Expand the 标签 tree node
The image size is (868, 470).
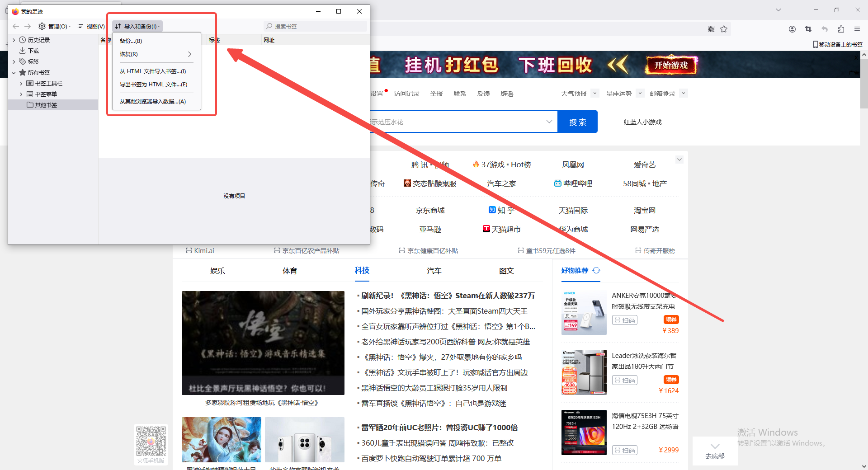point(14,61)
